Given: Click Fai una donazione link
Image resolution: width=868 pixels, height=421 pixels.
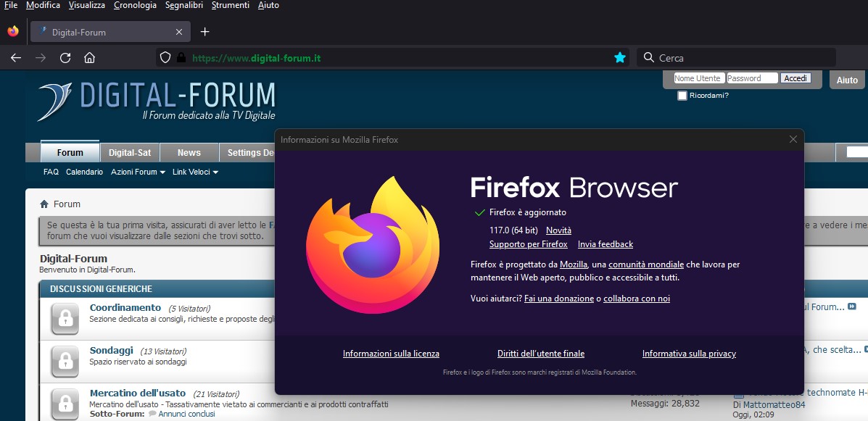Looking at the screenshot, I should 559,299.
